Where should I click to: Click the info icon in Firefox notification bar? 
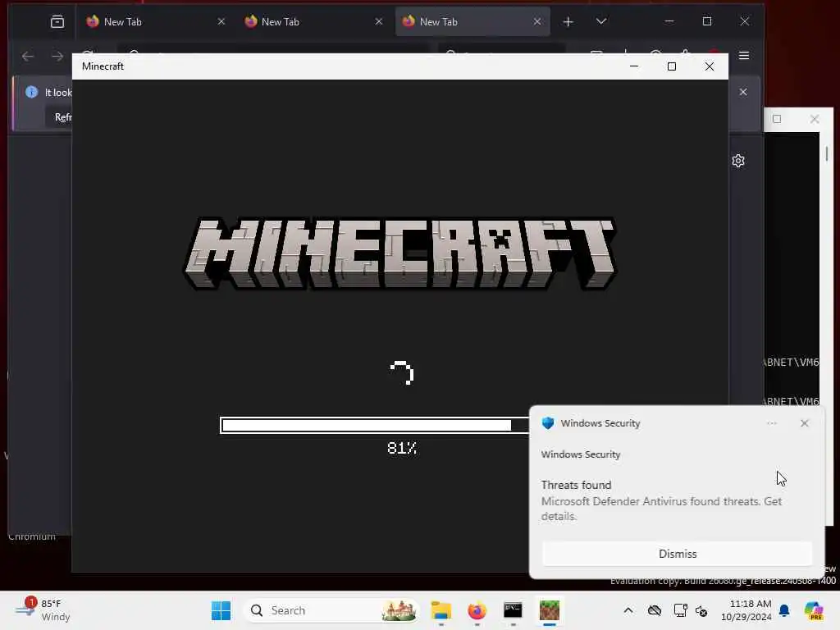pyautogui.click(x=32, y=92)
